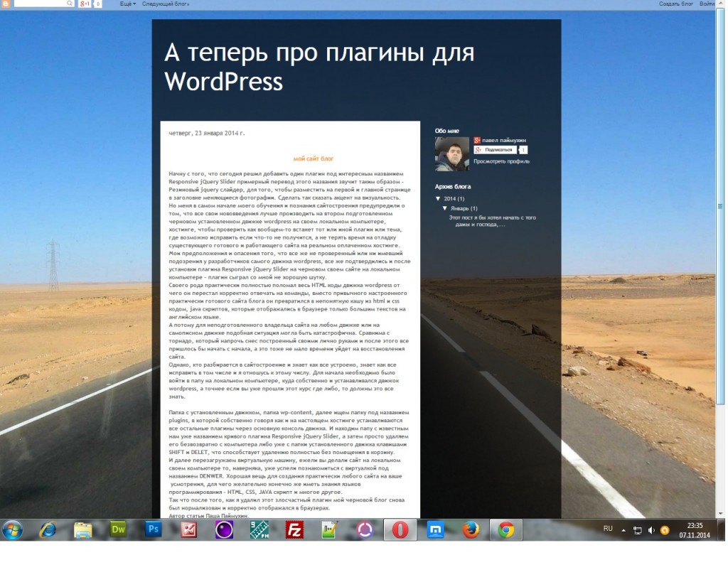Click the "Войти" sign-in link
This screenshot has width=728, height=582.
[x=707, y=4]
